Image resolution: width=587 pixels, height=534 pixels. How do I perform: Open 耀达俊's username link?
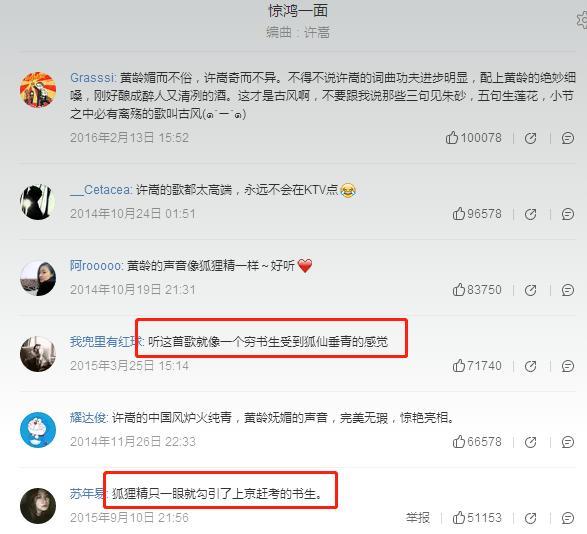tap(89, 418)
